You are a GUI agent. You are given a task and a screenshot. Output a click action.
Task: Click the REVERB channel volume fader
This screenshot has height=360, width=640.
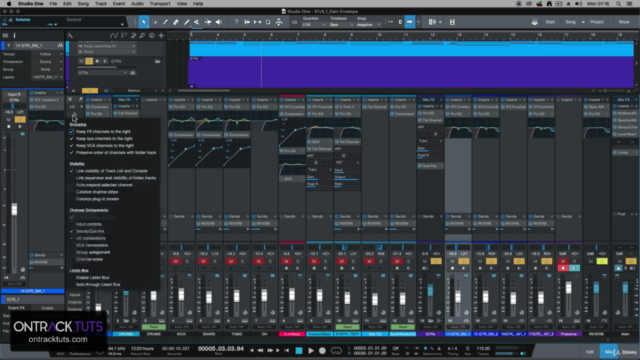coord(596,288)
